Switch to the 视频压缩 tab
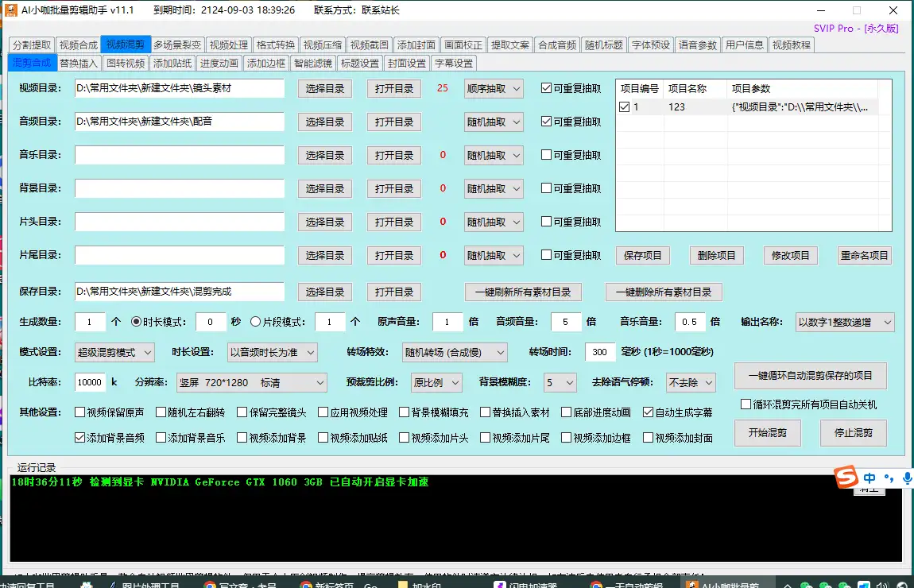The height and width of the screenshot is (588, 914). [x=323, y=45]
